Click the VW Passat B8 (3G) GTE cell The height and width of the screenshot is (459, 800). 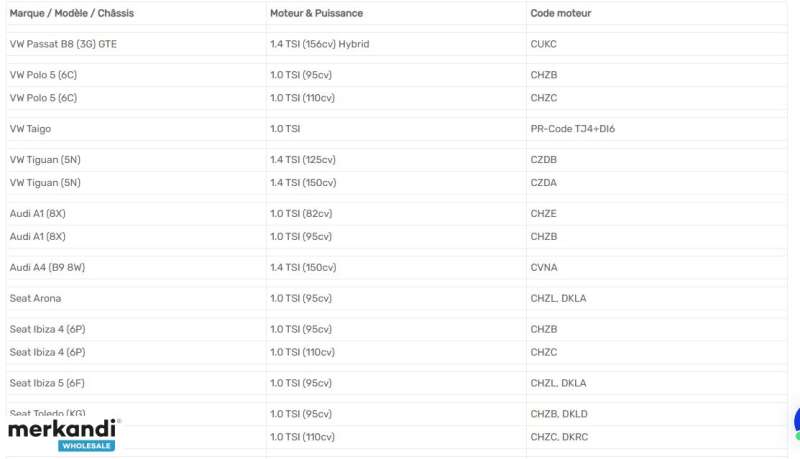pyautogui.click(x=63, y=44)
